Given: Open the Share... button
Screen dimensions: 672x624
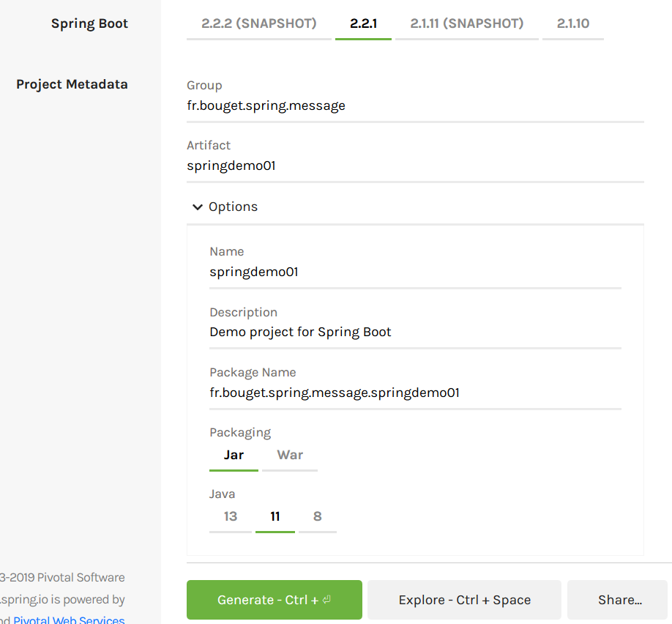Looking at the screenshot, I should point(619,600).
